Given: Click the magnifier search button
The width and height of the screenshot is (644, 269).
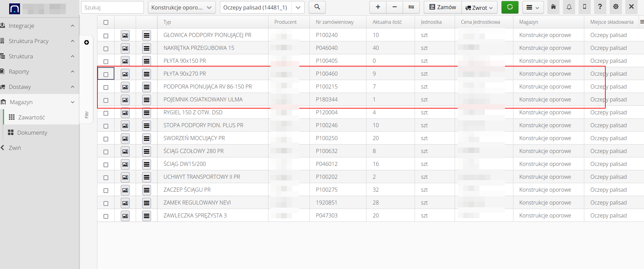Looking at the screenshot, I should pyautogui.click(x=317, y=7).
